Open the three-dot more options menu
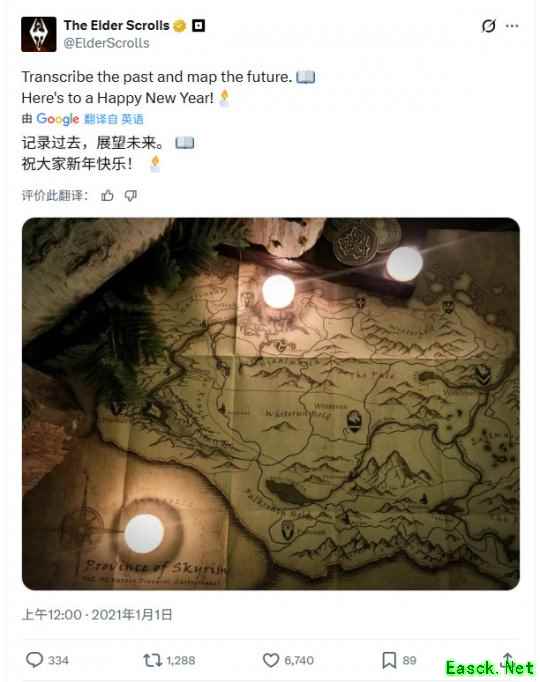 tap(512, 26)
